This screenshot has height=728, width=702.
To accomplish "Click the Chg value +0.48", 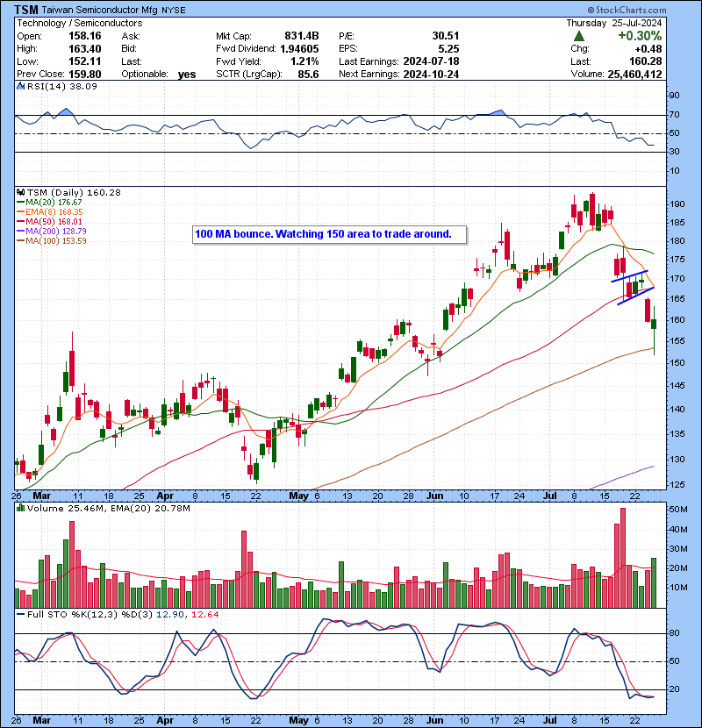I will pyautogui.click(x=648, y=49).
